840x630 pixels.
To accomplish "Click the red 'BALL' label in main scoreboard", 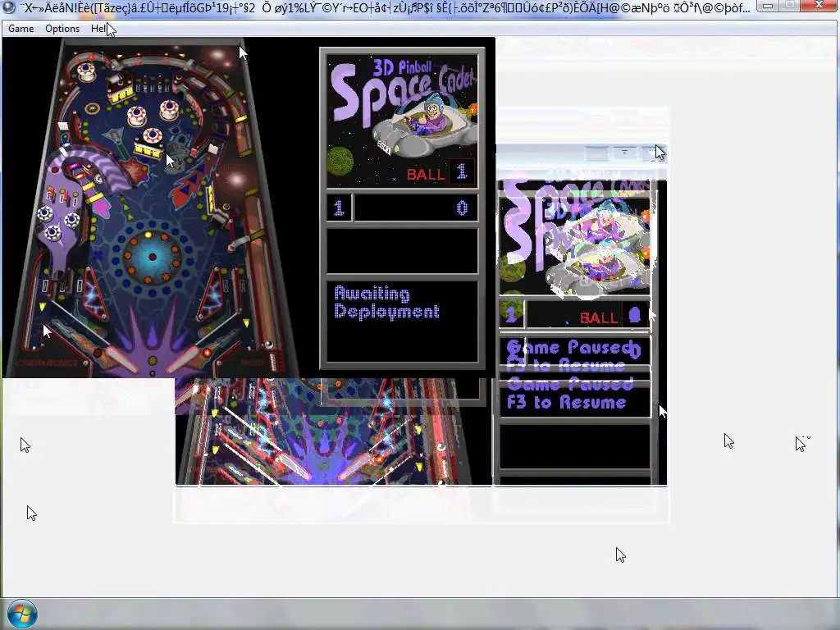I will click(426, 174).
